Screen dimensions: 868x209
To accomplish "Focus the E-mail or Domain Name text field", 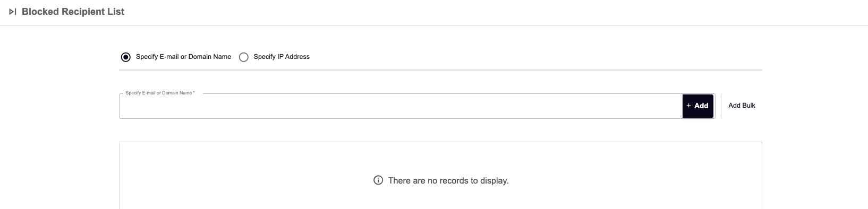I will pyautogui.click(x=401, y=106).
